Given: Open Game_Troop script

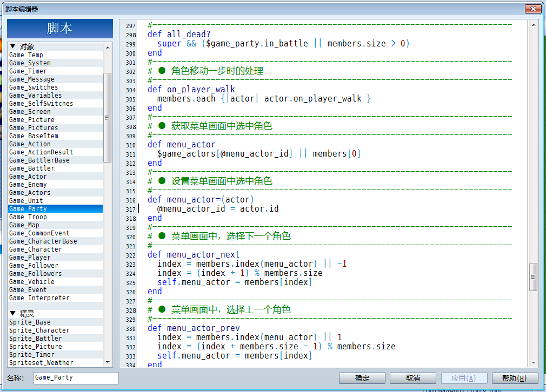Looking at the screenshot, I should [x=55, y=217].
